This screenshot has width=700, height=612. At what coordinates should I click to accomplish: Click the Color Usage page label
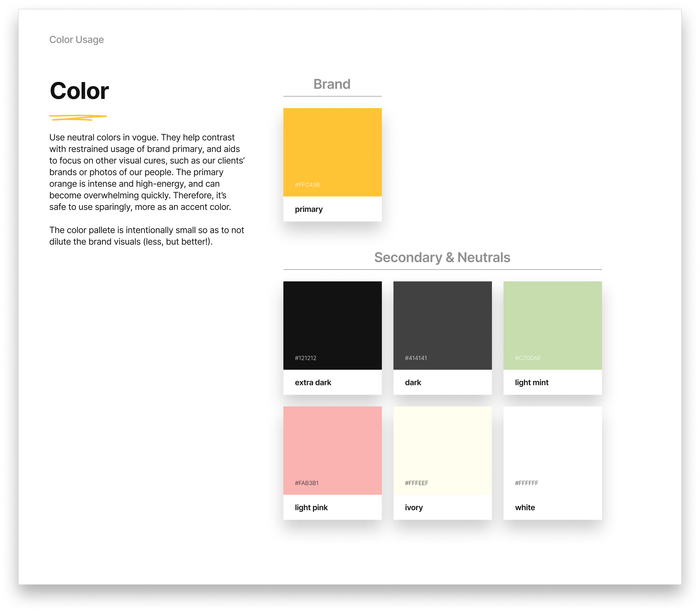[76, 40]
